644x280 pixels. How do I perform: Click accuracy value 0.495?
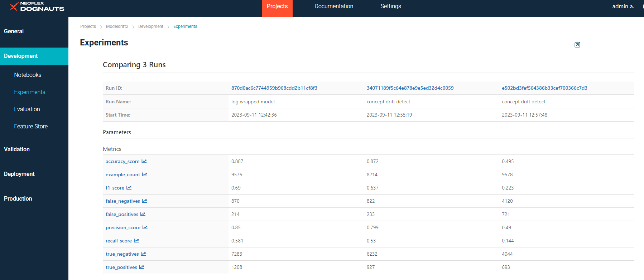[x=508, y=161]
